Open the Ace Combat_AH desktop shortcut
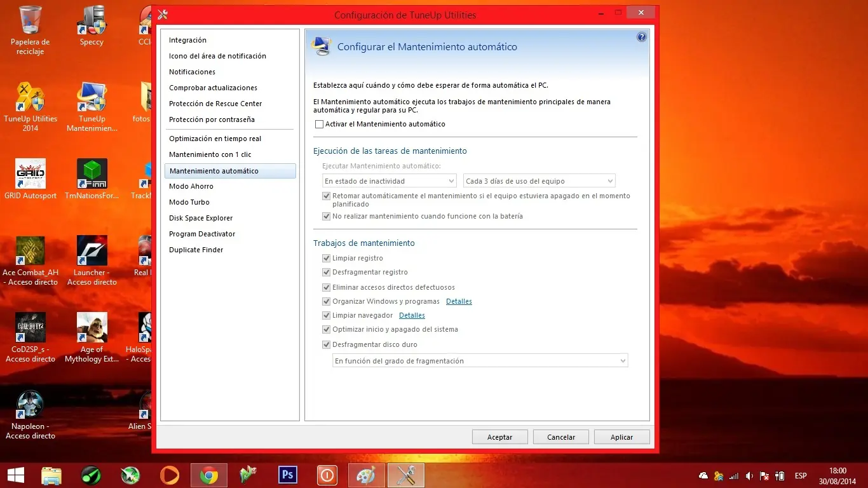This screenshot has width=868, height=488. (31, 261)
